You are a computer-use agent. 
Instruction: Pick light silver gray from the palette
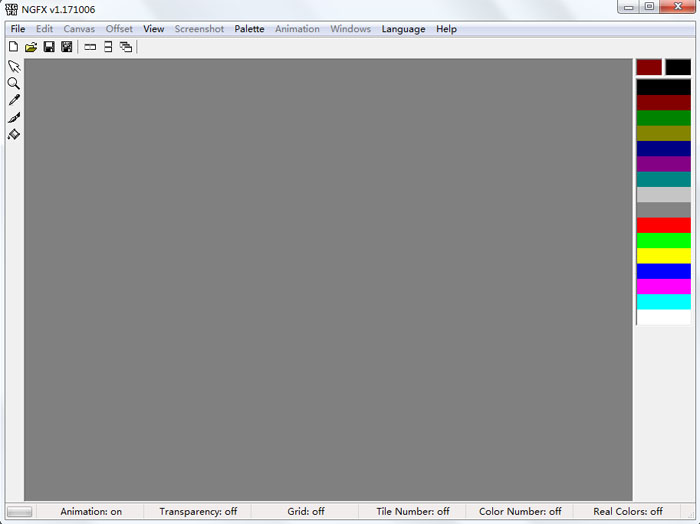coord(664,195)
